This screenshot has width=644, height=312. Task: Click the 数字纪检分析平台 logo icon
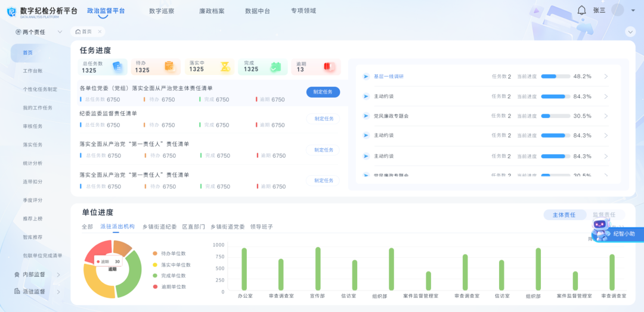tap(11, 11)
